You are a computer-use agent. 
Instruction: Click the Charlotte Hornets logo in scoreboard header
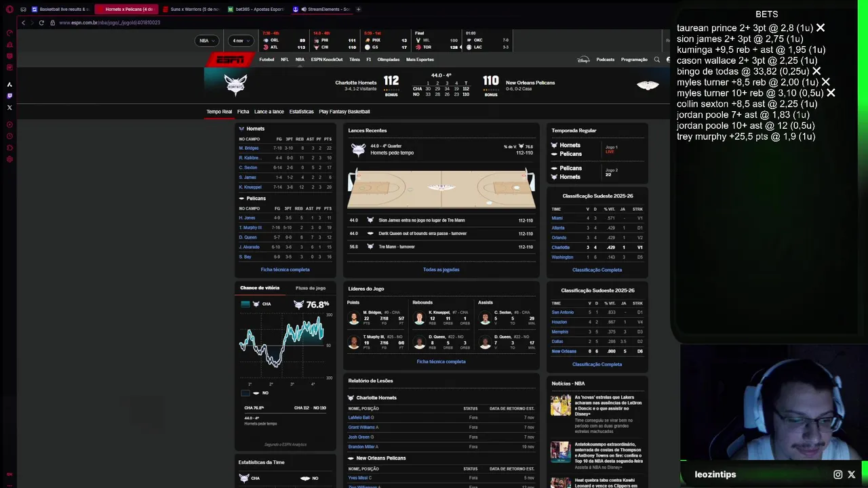click(235, 84)
